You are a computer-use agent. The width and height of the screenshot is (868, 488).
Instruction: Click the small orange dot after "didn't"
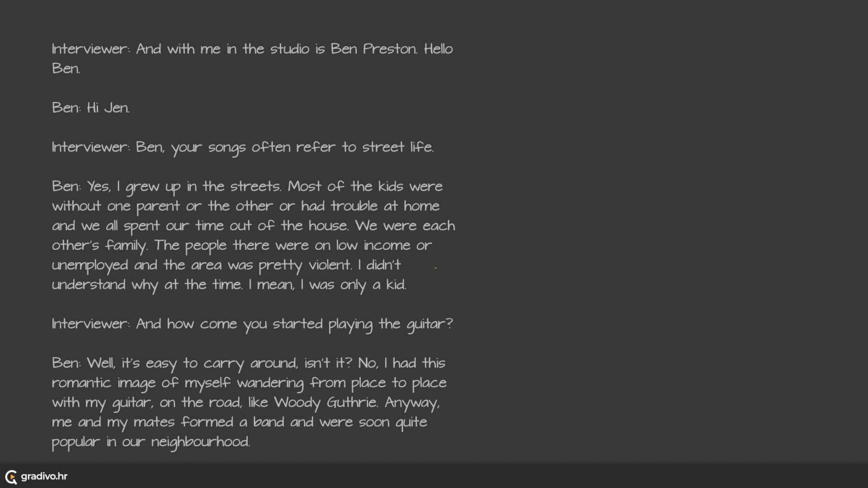435,267
